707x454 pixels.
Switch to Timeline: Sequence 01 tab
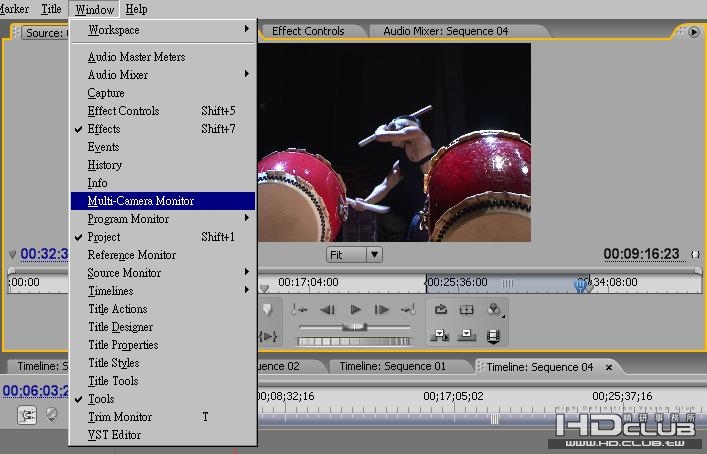tap(392, 366)
